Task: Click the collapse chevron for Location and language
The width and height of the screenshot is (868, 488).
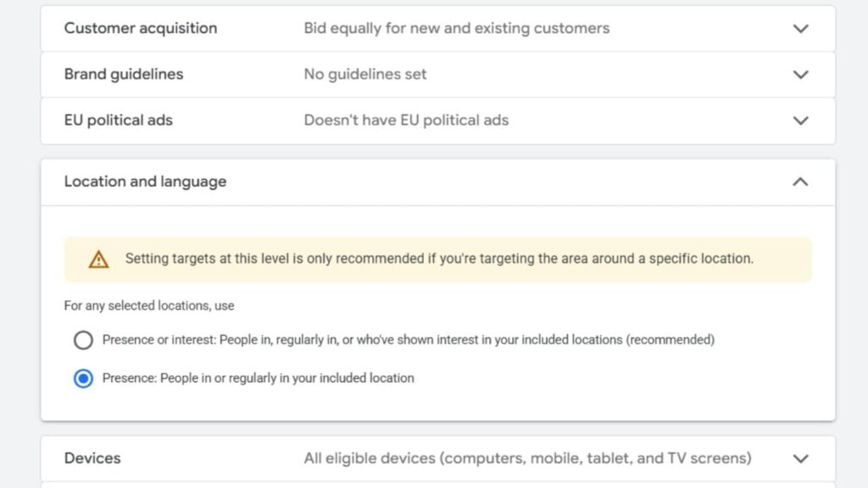Action: (x=800, y=181)
